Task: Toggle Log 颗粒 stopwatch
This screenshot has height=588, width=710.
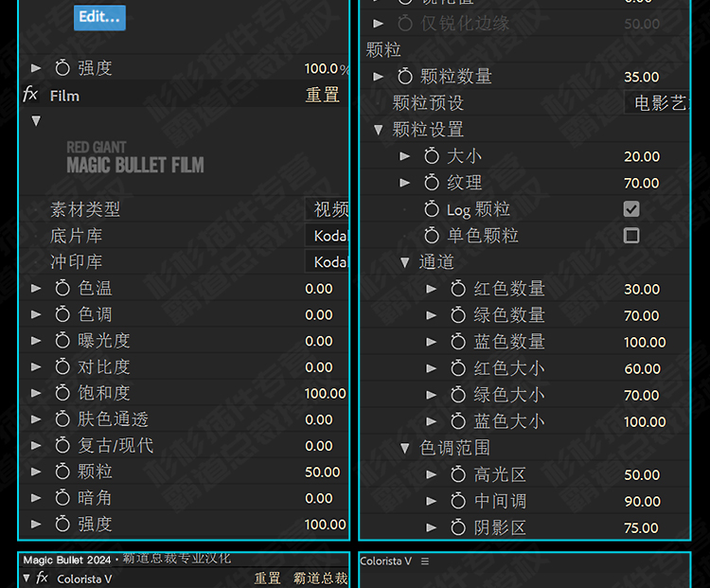Action: [x=432, y=209]
